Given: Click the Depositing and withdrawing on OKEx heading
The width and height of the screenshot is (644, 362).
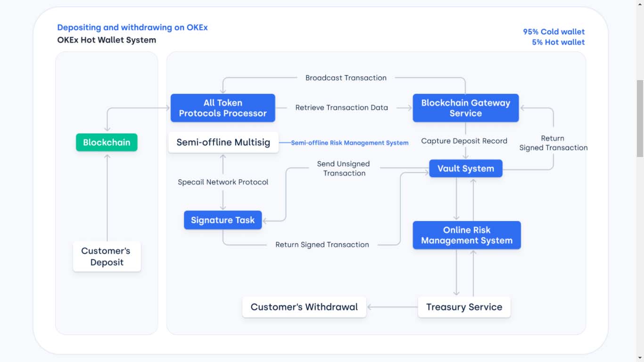Looking at the screenshot, I should click(132, 27).
